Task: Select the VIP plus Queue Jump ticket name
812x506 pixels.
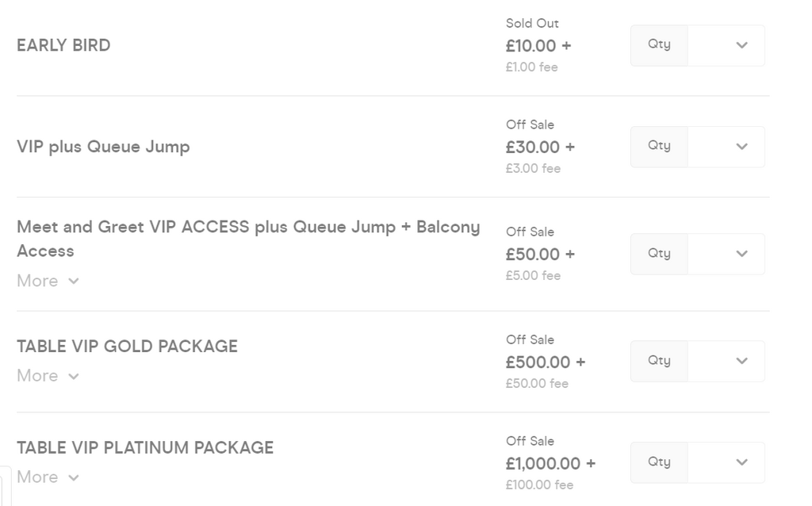Action: pyautogui.click(x=103, y=147)
